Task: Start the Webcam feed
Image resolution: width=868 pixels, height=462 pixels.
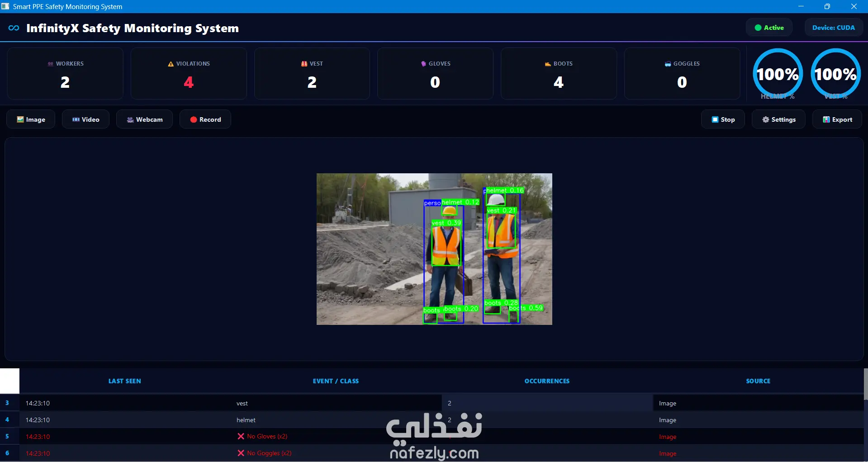Action: coord(144,119)
